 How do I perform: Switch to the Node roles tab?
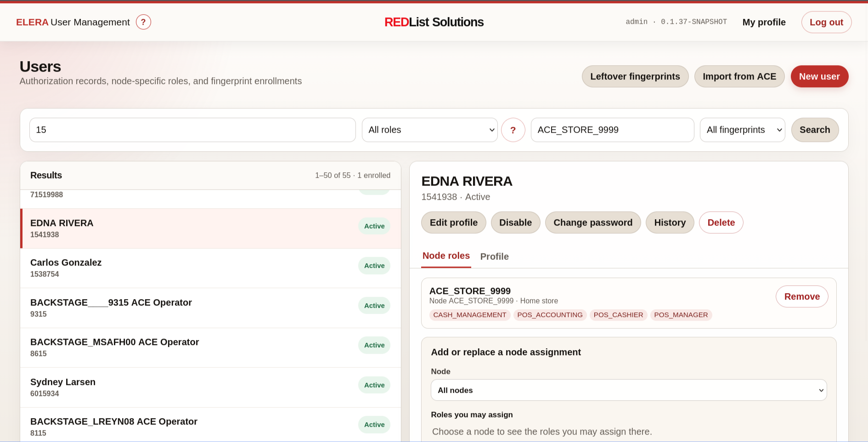(x=446, y=256)
